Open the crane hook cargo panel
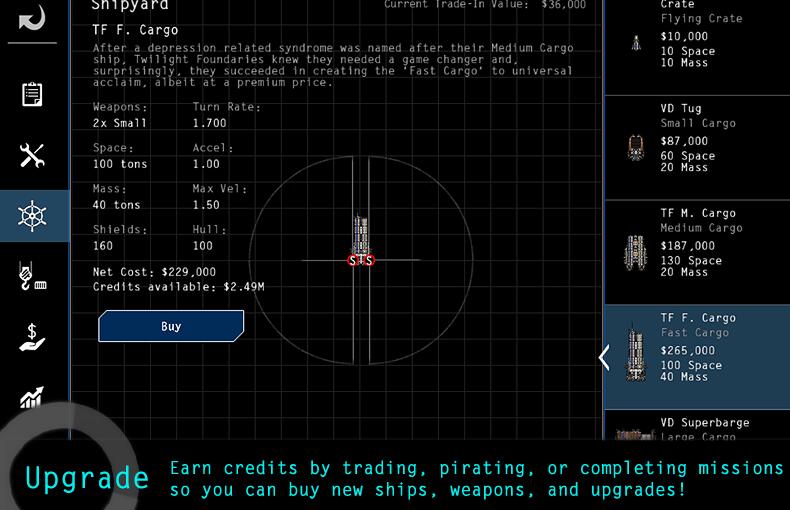The image size is (790, 510). pos(32,277)
